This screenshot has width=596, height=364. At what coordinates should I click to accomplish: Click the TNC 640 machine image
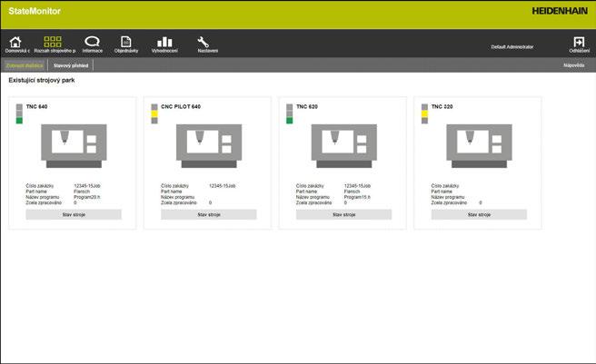click(x=74, y=145)
